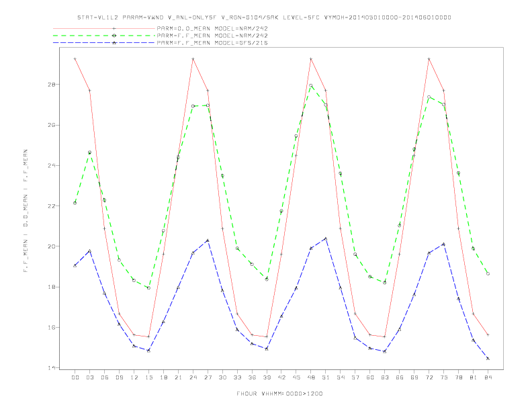Click the vertical y-axis label F.F_MEAN | O.O_MEAN
The width and height of the screenshot is (532, 411).
pyautogui.click(x=26, y=211)
